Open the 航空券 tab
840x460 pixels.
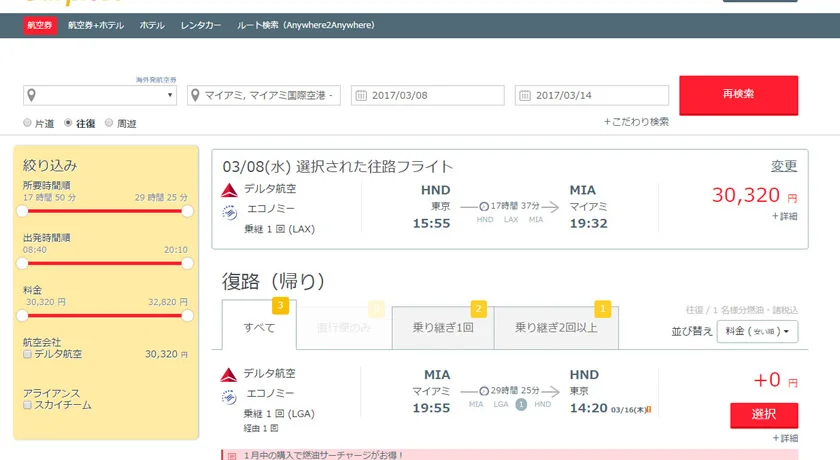(x=40, y=25)
